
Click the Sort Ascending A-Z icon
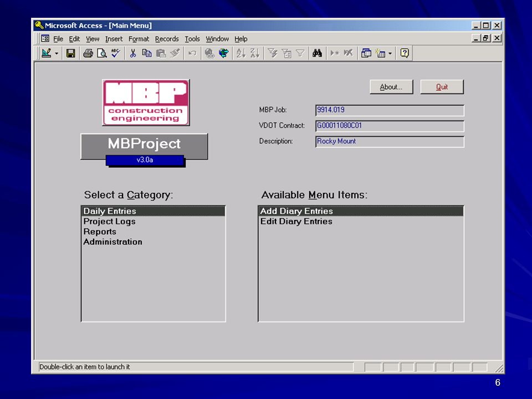(241, 53)
